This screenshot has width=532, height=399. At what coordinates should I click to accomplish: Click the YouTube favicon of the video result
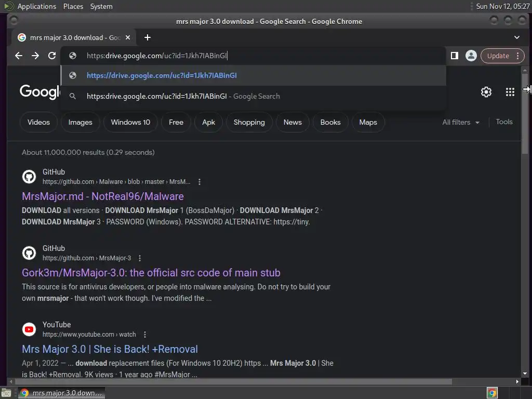[x=29, y=329]
